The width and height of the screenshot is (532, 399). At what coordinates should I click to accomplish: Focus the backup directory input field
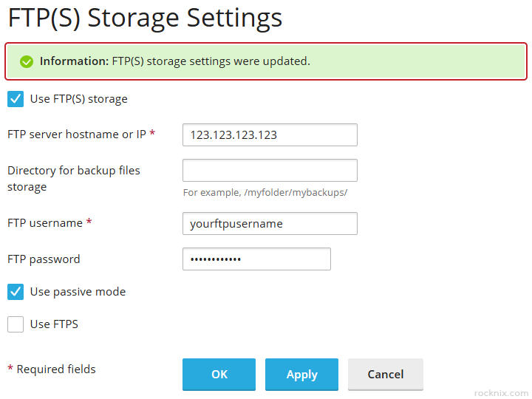coord(270,170)
